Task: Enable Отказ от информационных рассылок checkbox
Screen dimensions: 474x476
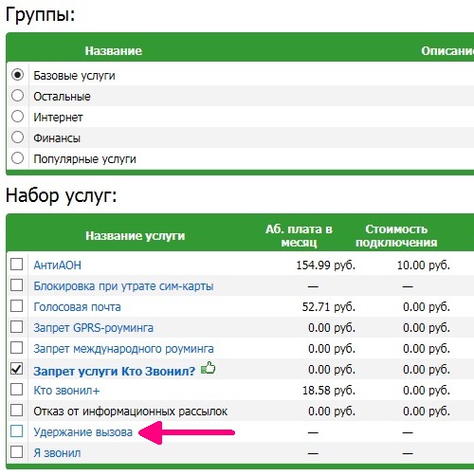Action: click(x=16, y=411)
